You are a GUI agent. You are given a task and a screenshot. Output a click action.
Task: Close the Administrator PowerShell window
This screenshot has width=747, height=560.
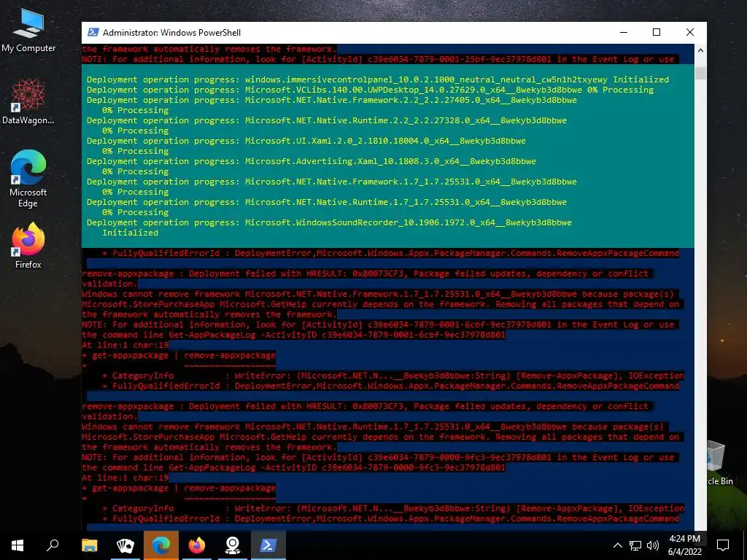click(x=690, y=32)
